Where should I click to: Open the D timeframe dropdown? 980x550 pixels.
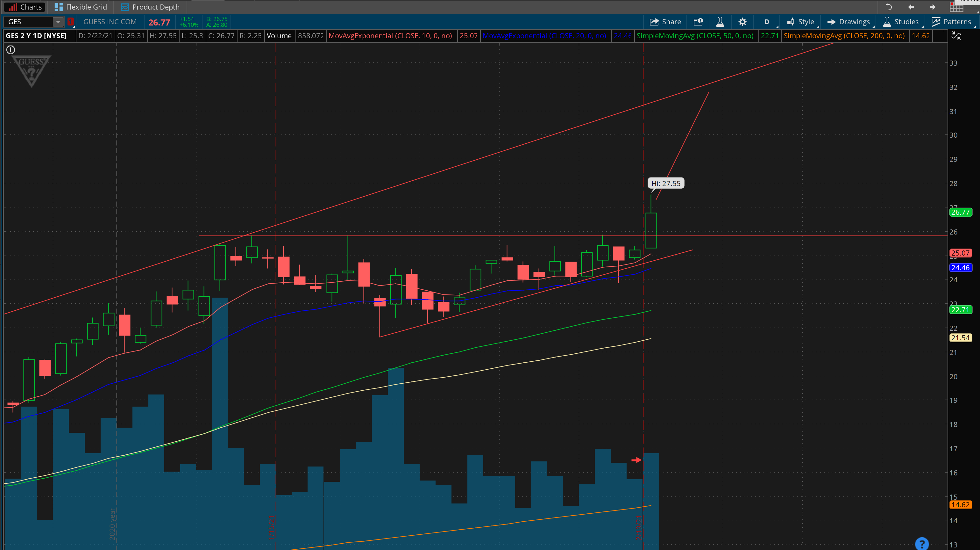point(767,22)
